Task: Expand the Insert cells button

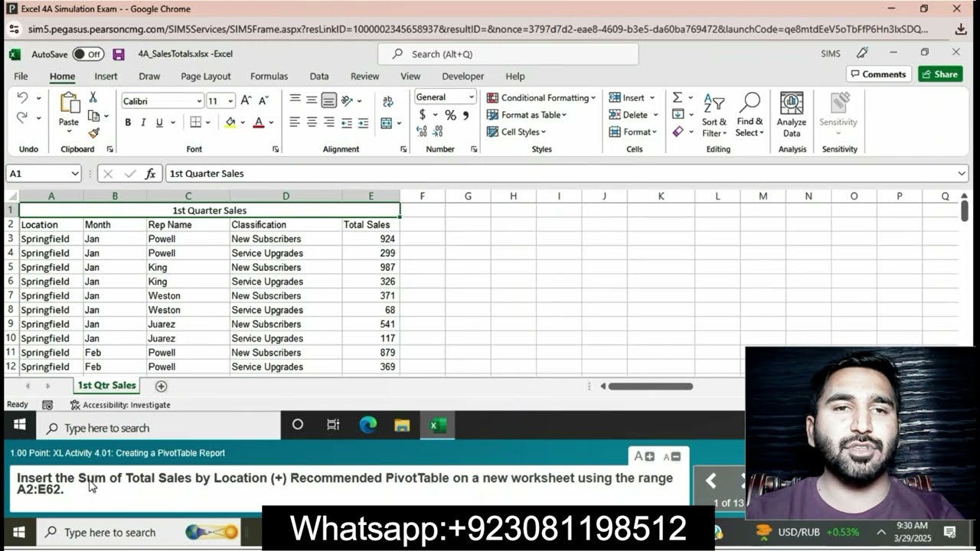Action: [x=632, y=98]
